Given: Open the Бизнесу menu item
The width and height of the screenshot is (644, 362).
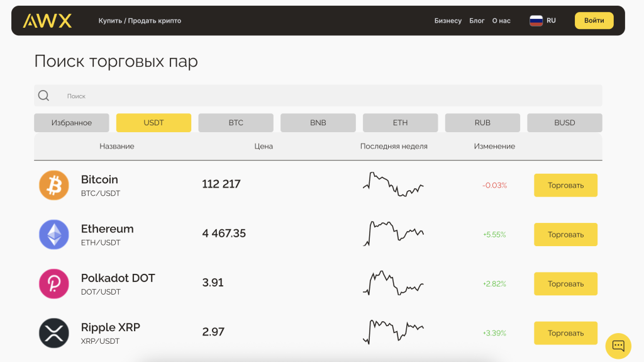Looking at the screenshot, I should point(448,21).
